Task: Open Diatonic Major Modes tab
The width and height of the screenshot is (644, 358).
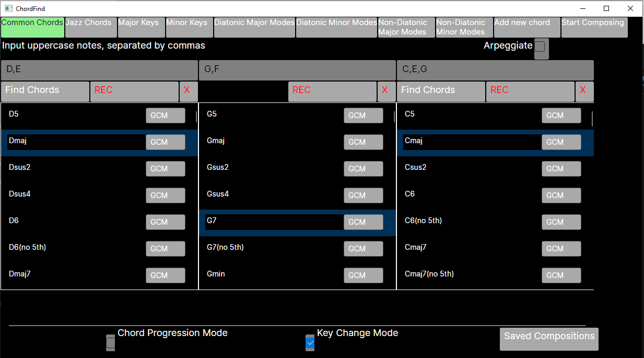Action: tap(254, 27)
